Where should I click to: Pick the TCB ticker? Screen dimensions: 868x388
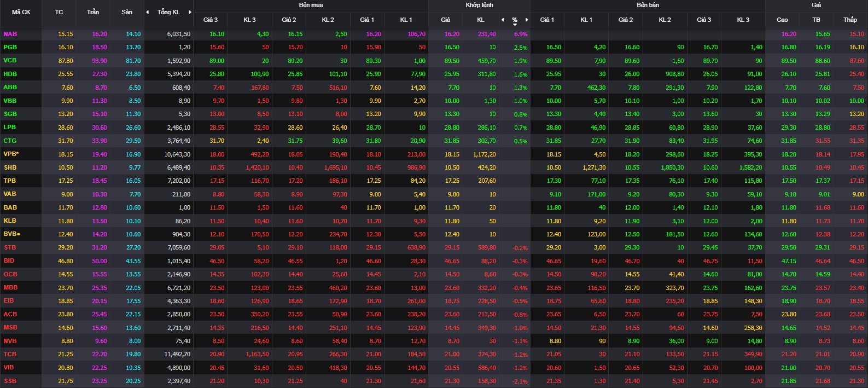coord(10,354)
